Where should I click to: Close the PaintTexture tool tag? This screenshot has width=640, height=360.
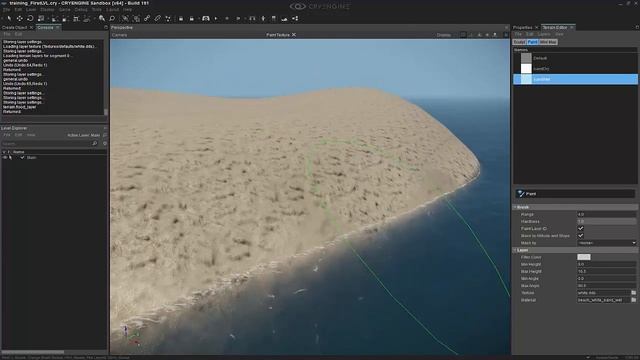293,35
